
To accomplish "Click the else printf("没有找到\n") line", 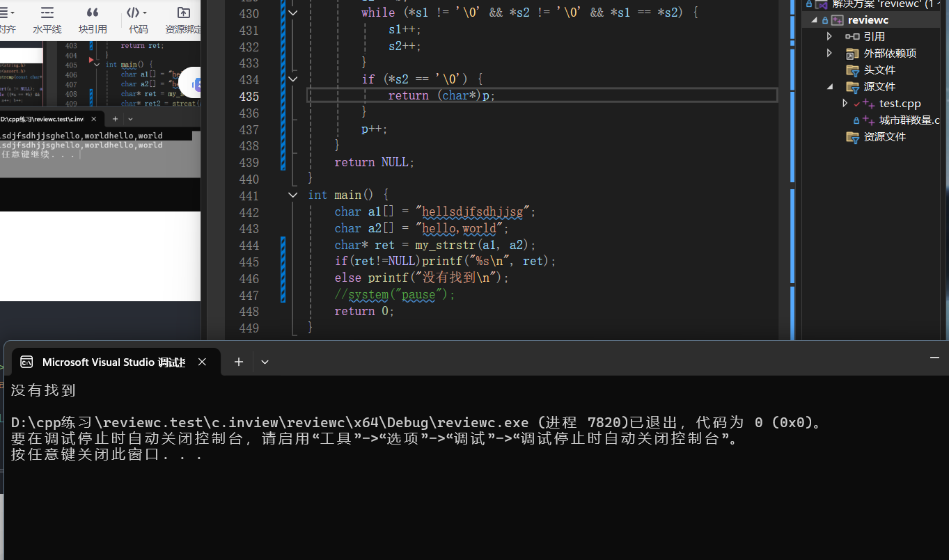I will (x=422, y=278).
